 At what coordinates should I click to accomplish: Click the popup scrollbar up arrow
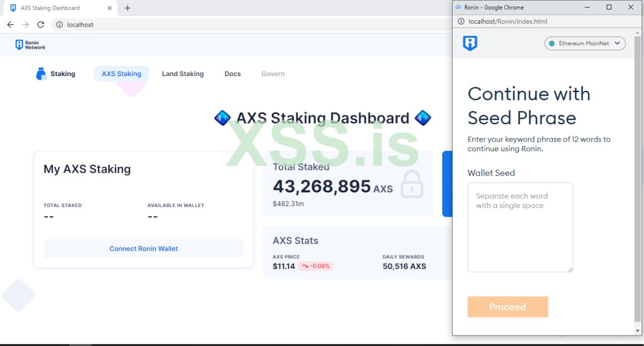click(x=637, y=32)
